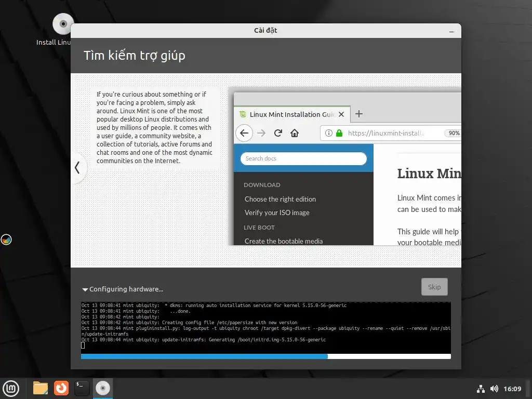Click log line 'update-initramfs: Generating /boot/initrd.img'
This screenshot has height=399, width=532.
(204, 340)
